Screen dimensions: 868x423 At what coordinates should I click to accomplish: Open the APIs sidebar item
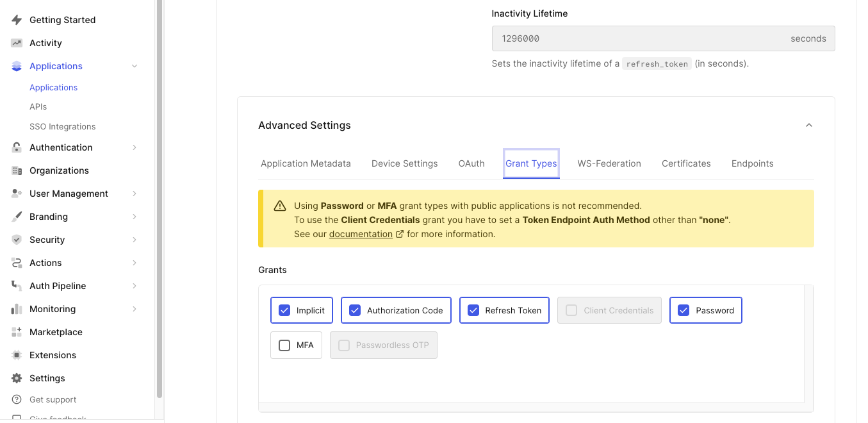[38, 106]
